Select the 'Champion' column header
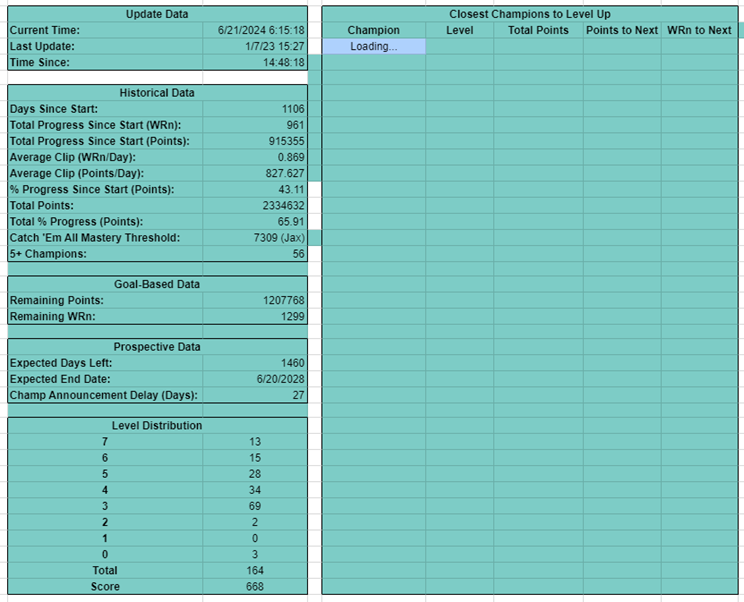 pyautogui.click(x=373, y=30)
